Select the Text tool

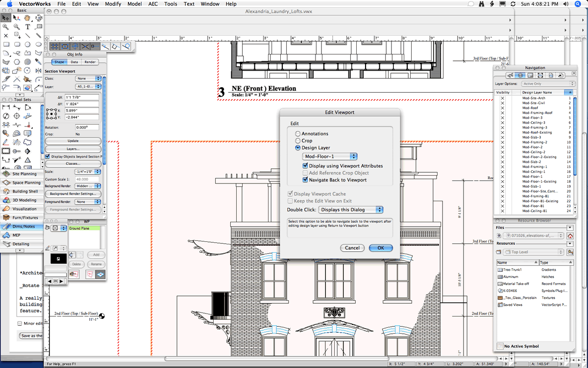click(27, 27)
